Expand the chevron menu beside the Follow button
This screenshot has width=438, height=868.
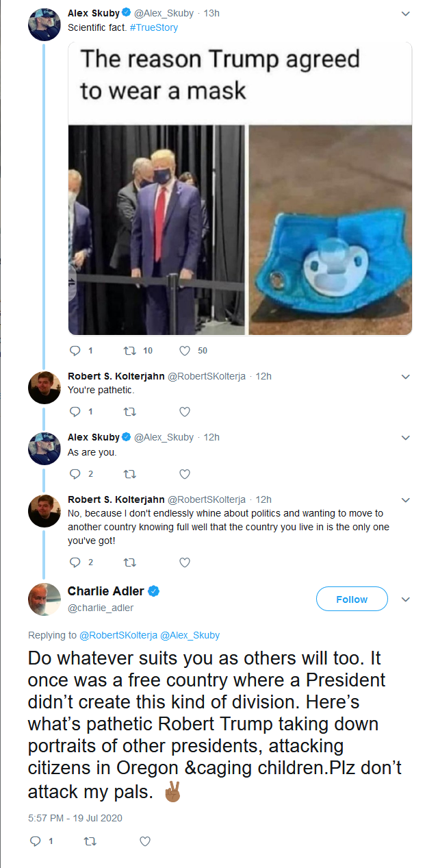405,599
